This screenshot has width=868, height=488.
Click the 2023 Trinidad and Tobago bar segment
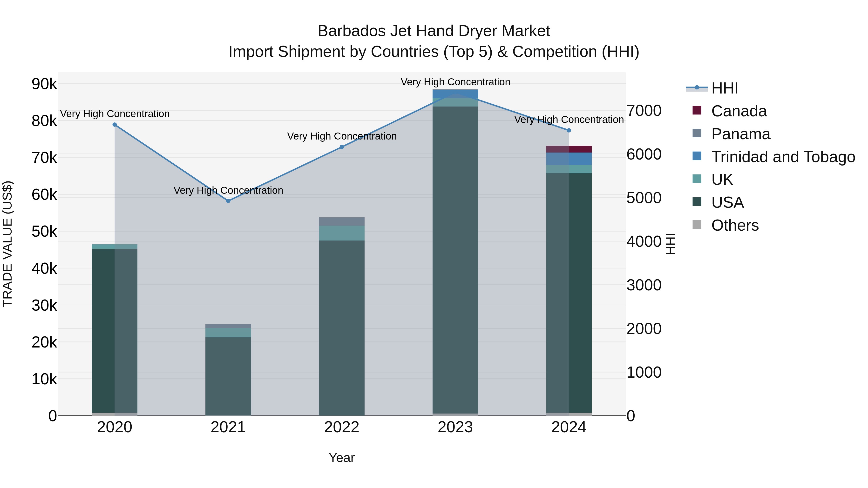click(x=455, y=94)
